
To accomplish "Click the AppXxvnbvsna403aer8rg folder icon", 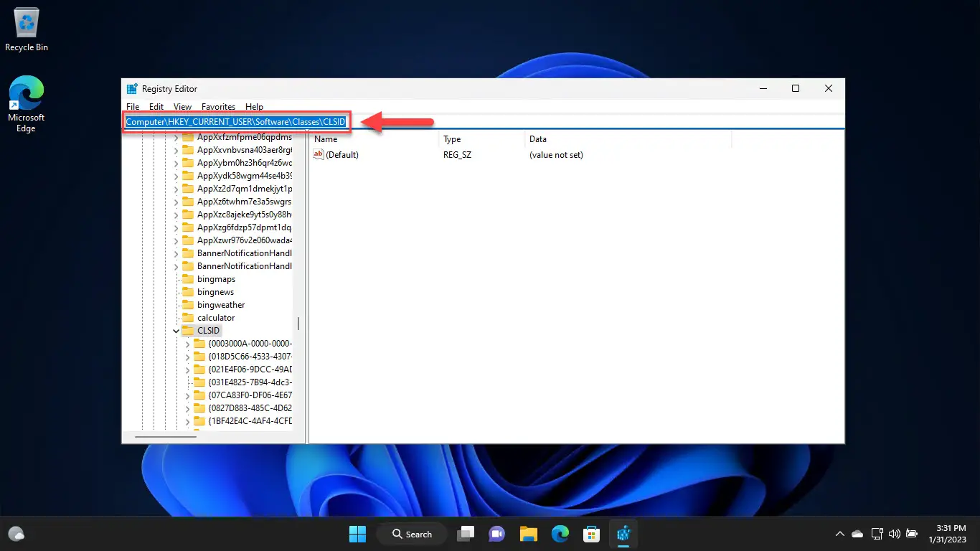I will click(188, 150).
